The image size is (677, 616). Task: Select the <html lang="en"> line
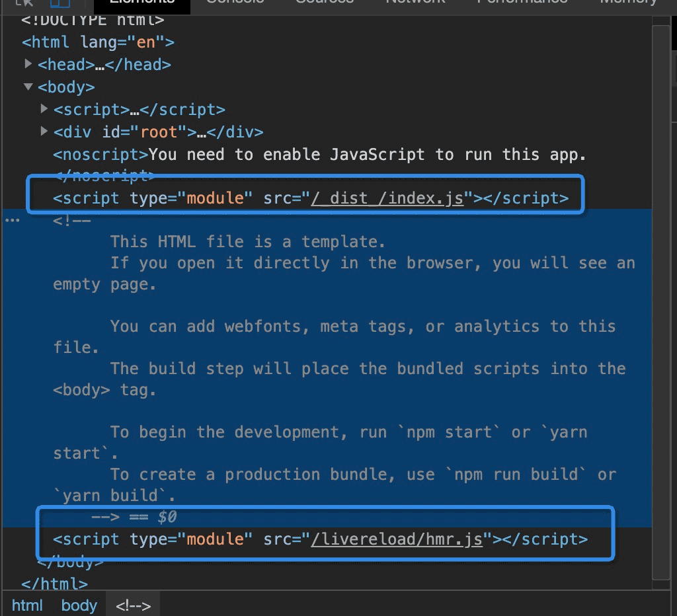(98, 42)
